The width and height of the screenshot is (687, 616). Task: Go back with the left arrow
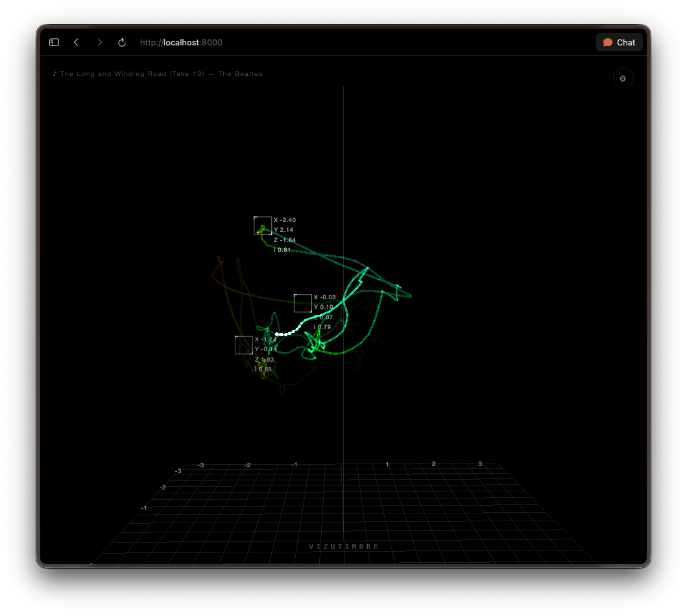77,43
